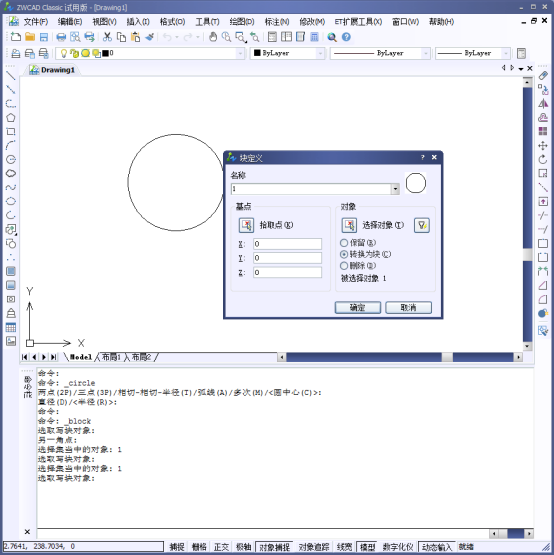Open the layer selection dropdown
Image resolution: width=554 pixels, height=555 pixels.
[x=241, y=53]
